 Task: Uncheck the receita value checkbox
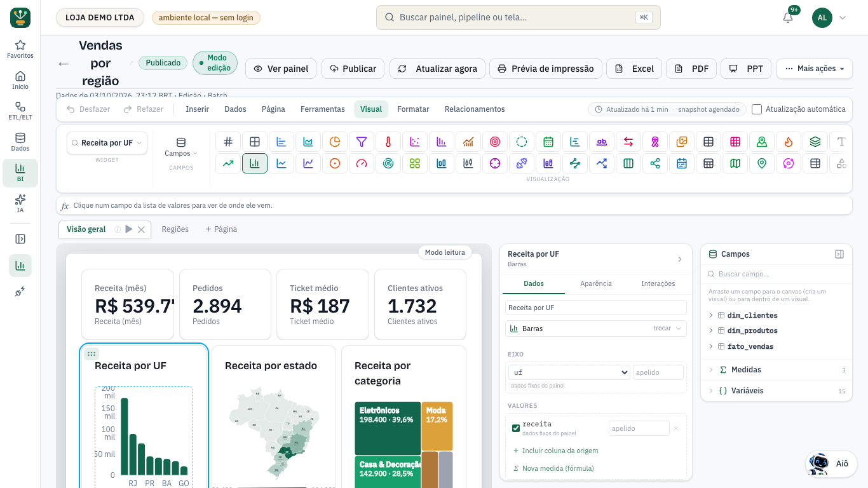[516, 428]
